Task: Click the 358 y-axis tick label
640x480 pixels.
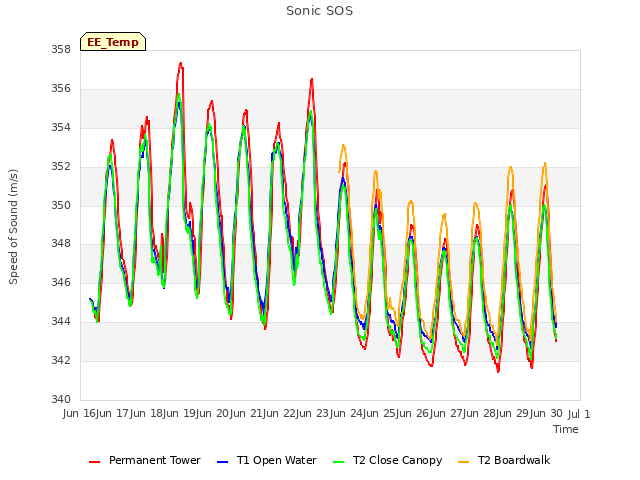Action: [61, 49]
